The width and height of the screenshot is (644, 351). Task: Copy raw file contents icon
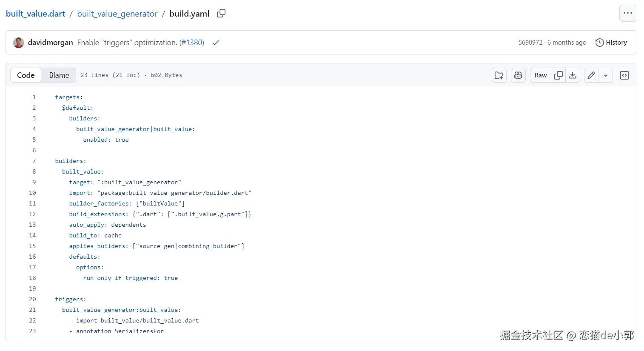tap(559, 75)
